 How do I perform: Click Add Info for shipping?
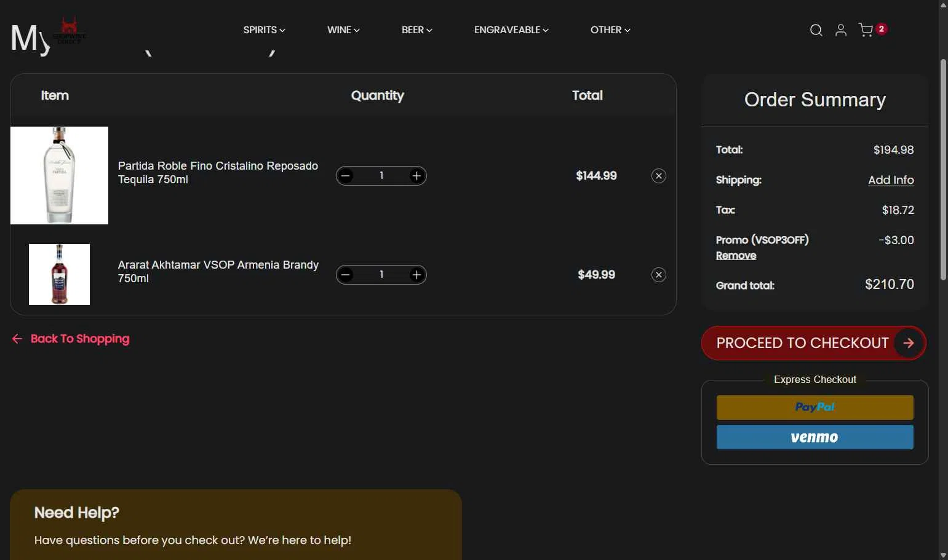(891, 180)
